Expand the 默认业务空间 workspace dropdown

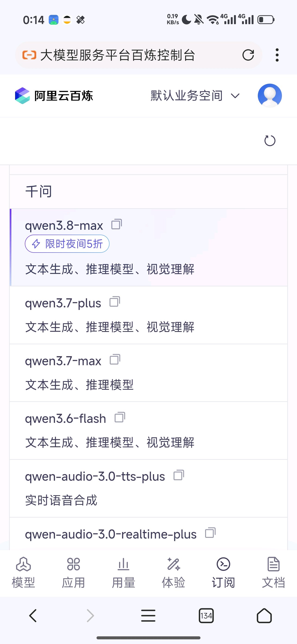pos(195,96)
